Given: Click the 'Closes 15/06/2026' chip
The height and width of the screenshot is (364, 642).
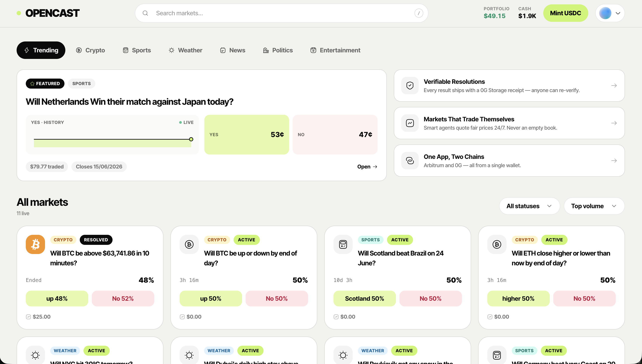Looking at the screenshot, I should tap(99, 167).
